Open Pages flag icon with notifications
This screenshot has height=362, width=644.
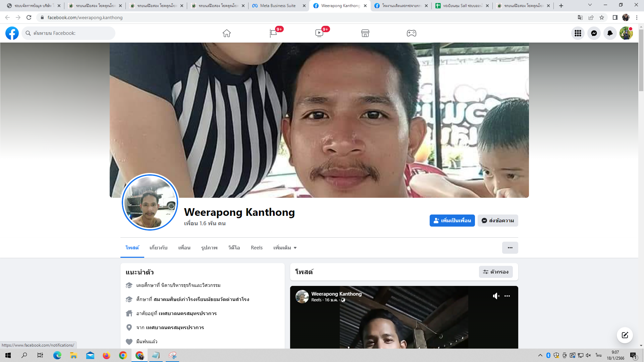coord(273,33)
